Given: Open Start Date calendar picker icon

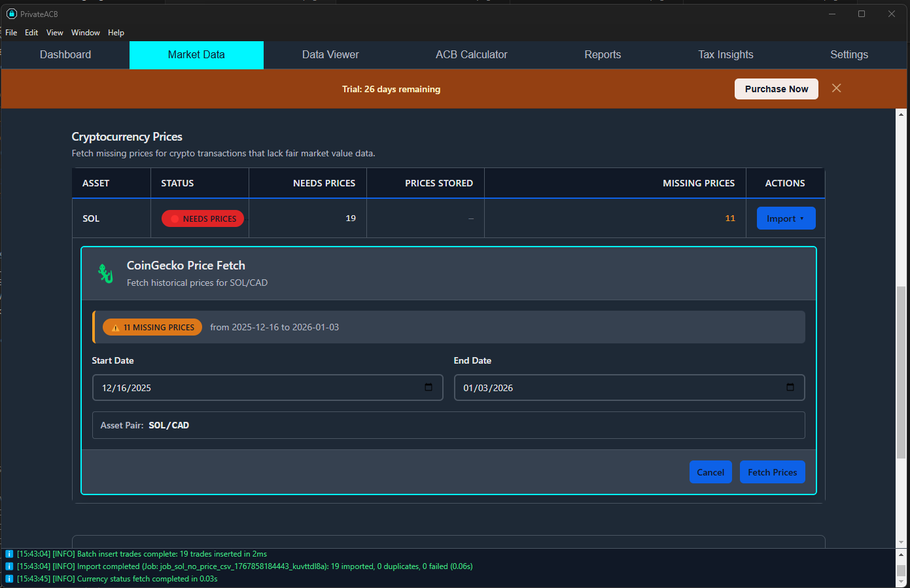Looking at the screenshot, I should 429,387.
